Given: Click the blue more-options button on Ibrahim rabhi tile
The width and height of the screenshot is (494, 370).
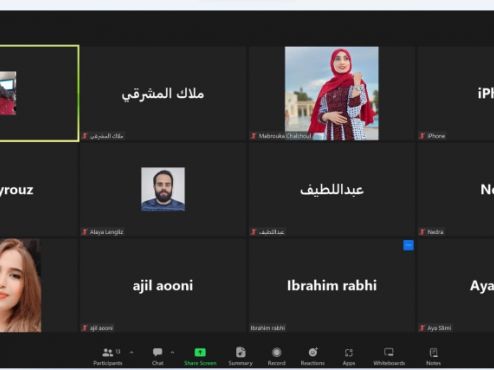Looking at the screenshot, I should 408,245.
